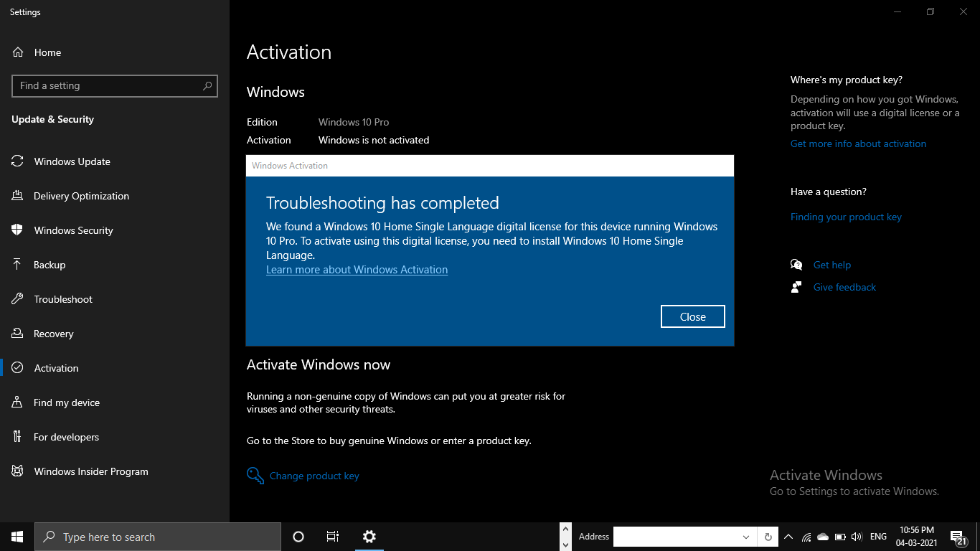Click the battery status tray icon

pyautogui.click(x=840, y=537)
